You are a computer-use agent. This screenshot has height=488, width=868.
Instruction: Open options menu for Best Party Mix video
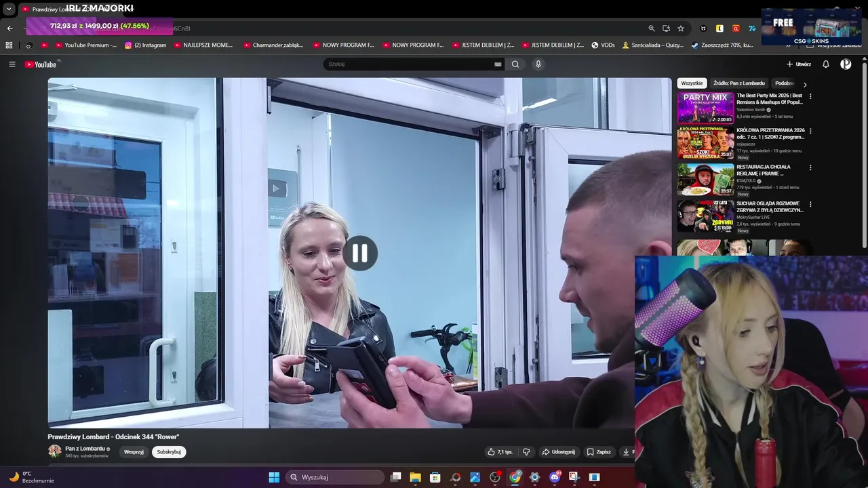[810, 96]
